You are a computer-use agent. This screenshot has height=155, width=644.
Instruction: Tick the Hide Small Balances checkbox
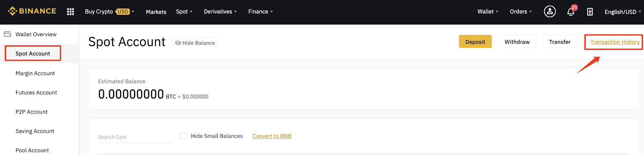(183, 136)
